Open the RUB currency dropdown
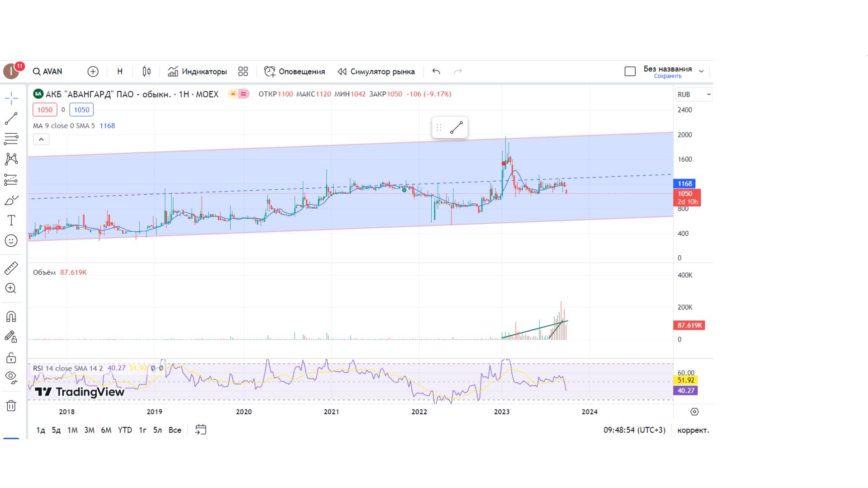 coord(693,94)
